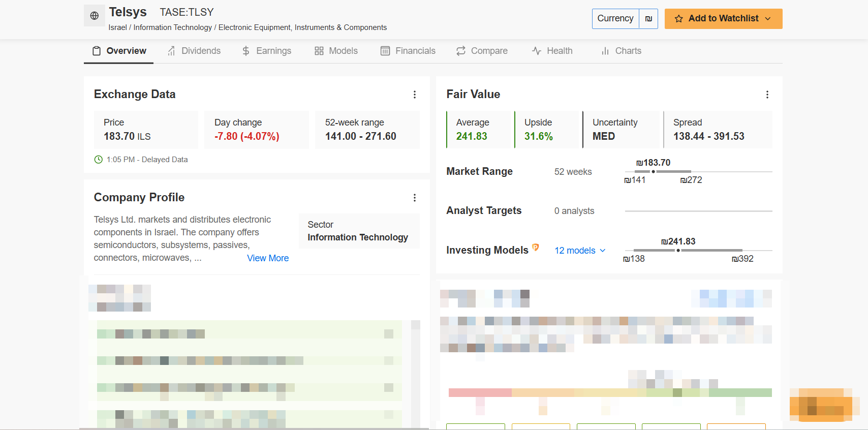Screen dimensions: 868x430
Task: Click the Dividends tab icon
Action: [171, 51]
